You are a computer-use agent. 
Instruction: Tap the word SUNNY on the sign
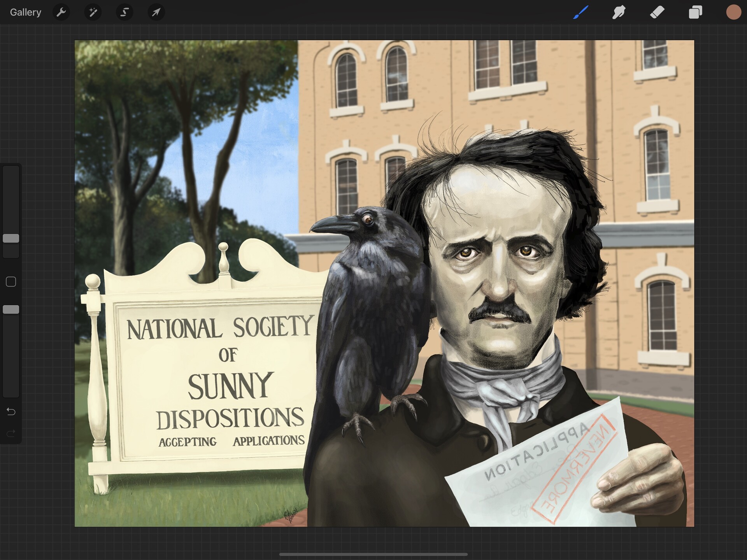click(230, 386)
